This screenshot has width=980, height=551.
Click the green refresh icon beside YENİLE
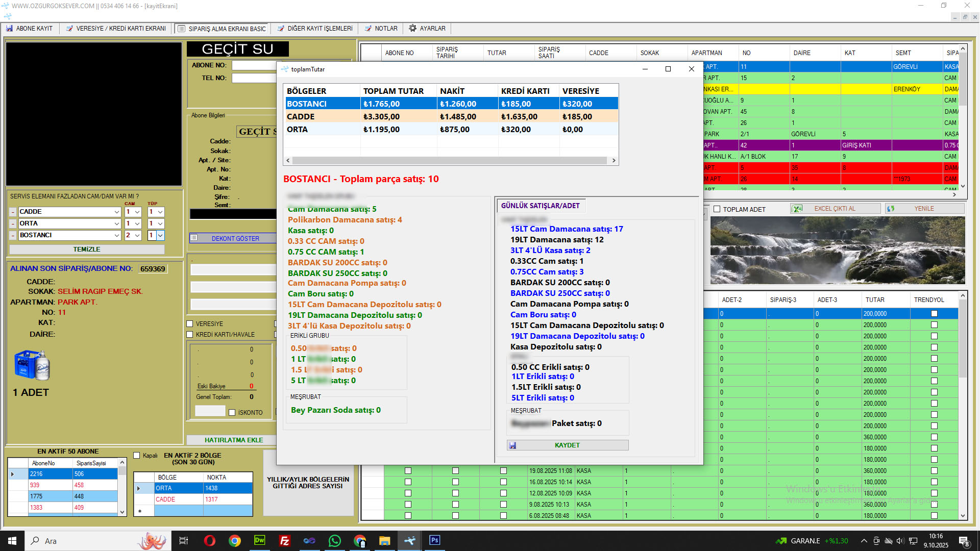click(891, 209)
